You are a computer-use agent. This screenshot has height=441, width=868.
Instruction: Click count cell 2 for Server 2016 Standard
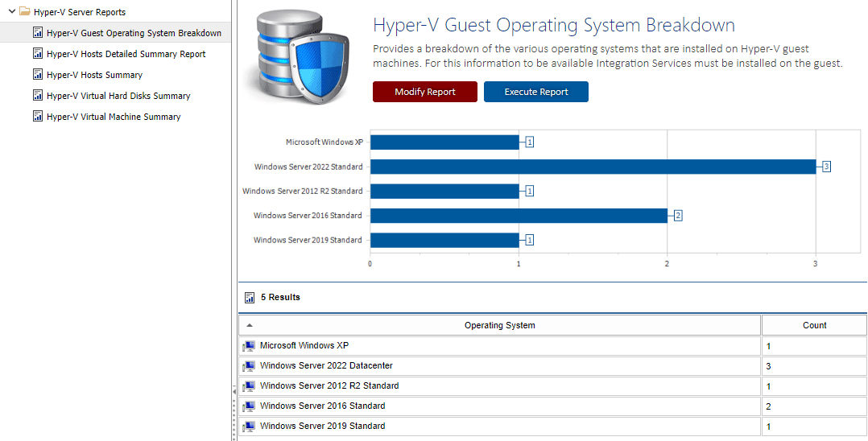[x=814, y=406]
